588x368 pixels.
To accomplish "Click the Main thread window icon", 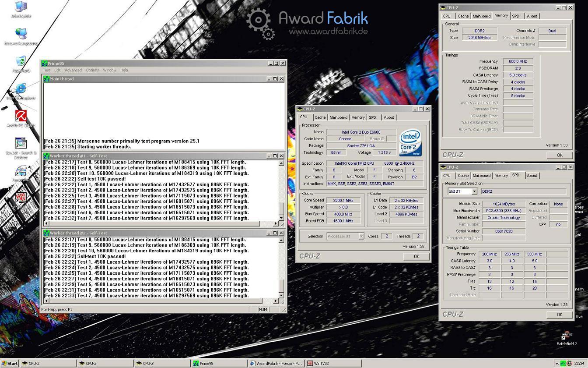I will point(46,79).
